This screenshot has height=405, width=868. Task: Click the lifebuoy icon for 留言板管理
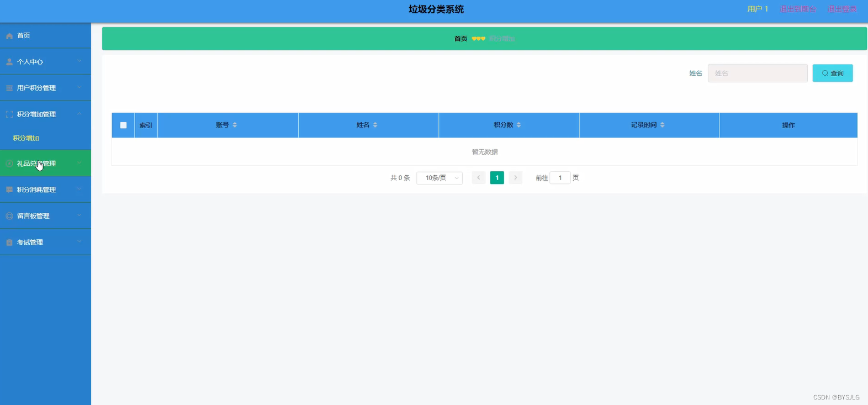(9, 216)
